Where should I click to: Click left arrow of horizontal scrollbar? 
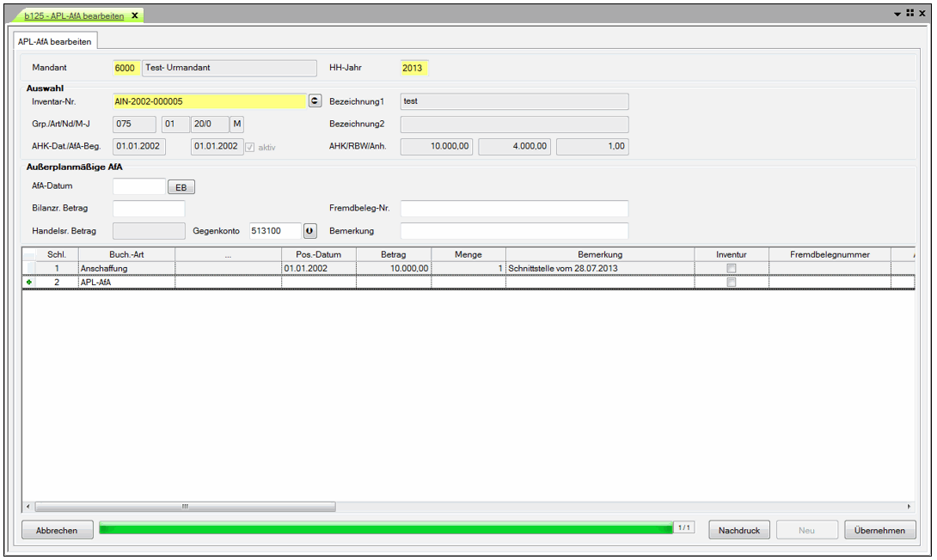click(x=28, y=507)
